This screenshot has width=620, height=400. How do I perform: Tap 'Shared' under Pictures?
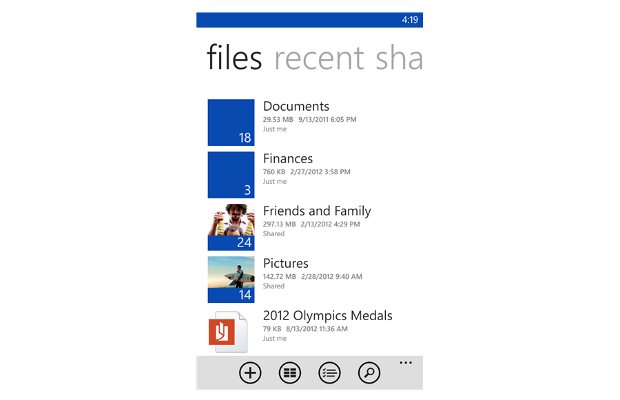pyautogui.click(x=274, y=286)
